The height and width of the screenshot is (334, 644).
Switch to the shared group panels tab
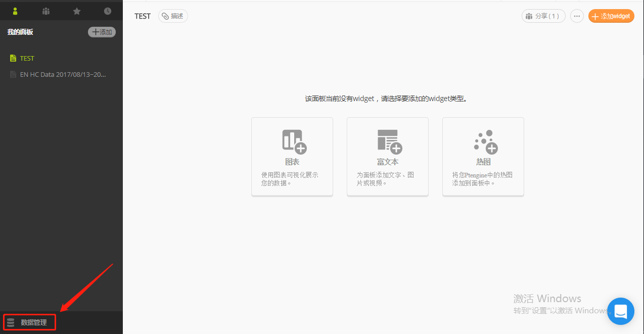[x=46, y=11]
